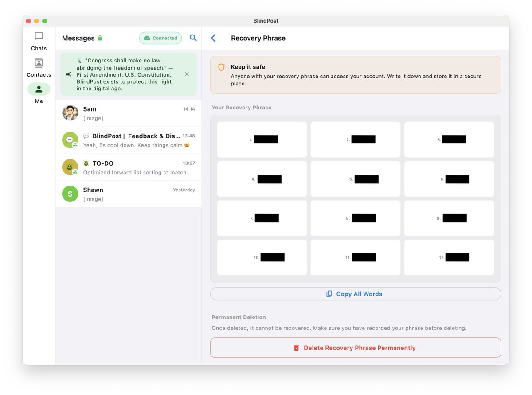Go back using the blue chevron

tap(213, 38)
